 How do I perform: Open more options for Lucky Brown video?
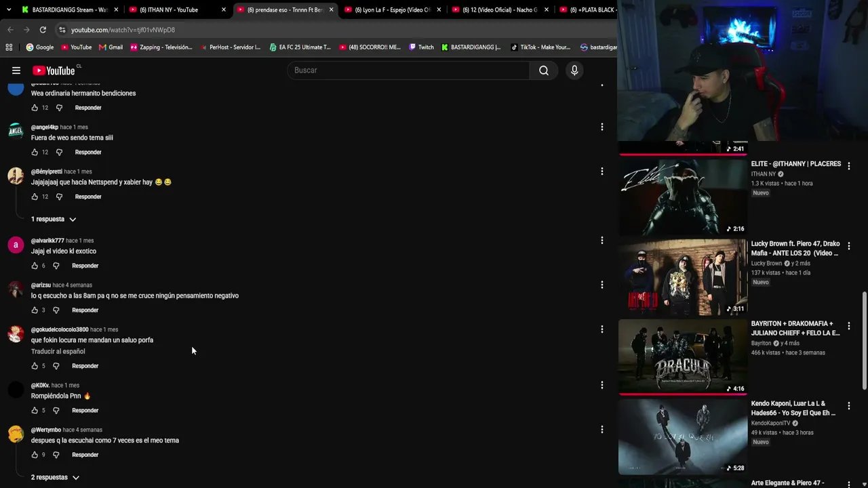coord(848,246)
